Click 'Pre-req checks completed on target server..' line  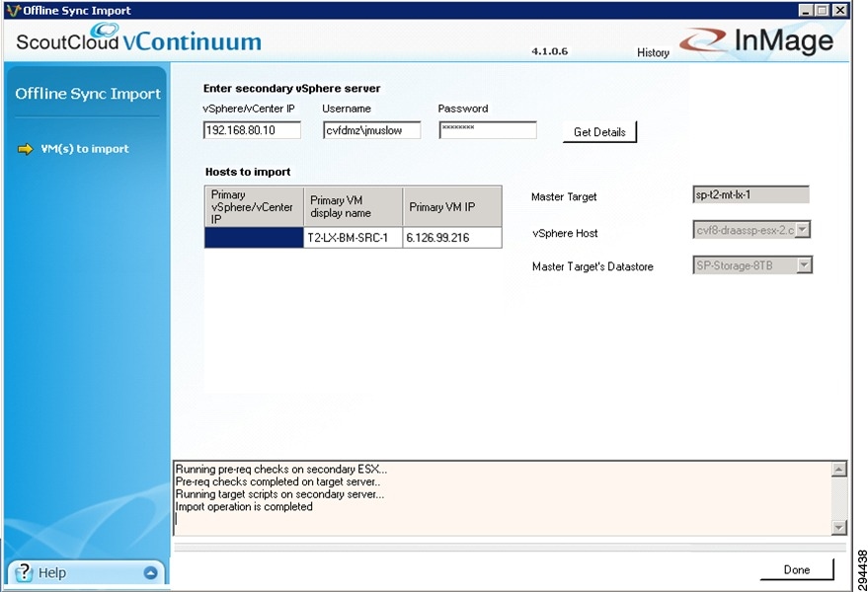pos(277,481)
